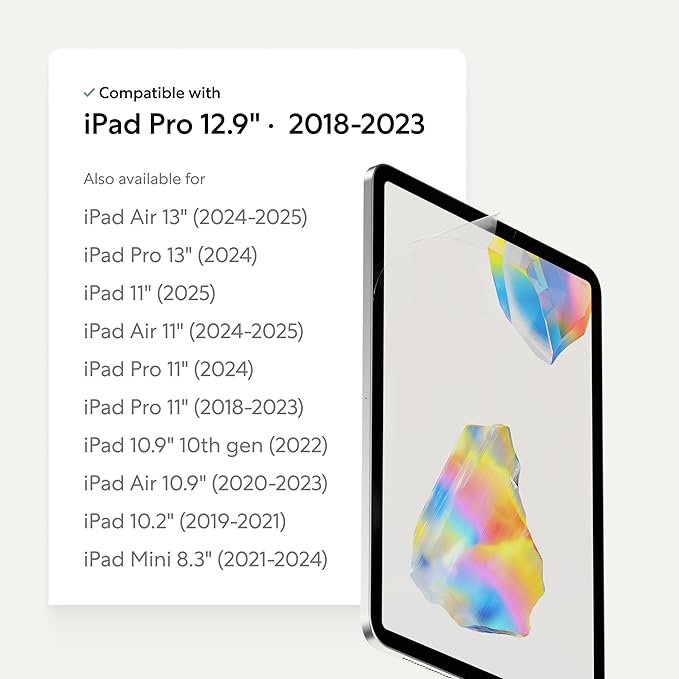The image size is (679, 679).
Task: Select iPad Pro 11" (2024) entry
Action: click(168, 369)
